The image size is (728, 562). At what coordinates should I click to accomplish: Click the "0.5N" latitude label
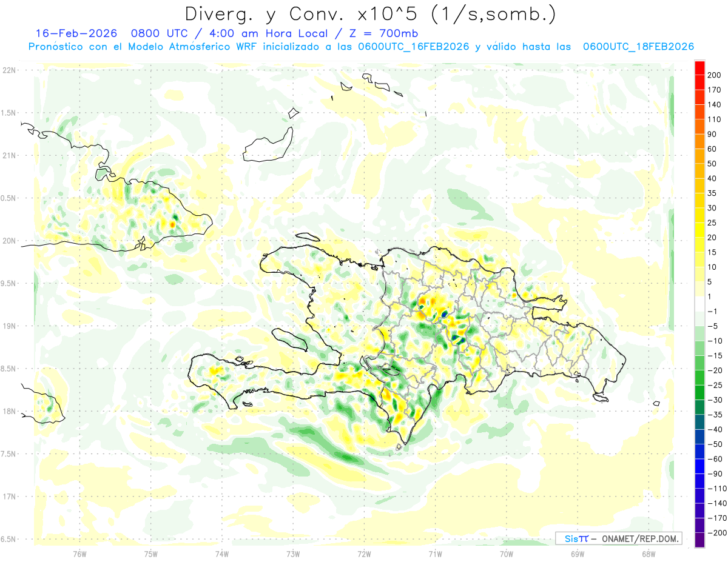9,198
